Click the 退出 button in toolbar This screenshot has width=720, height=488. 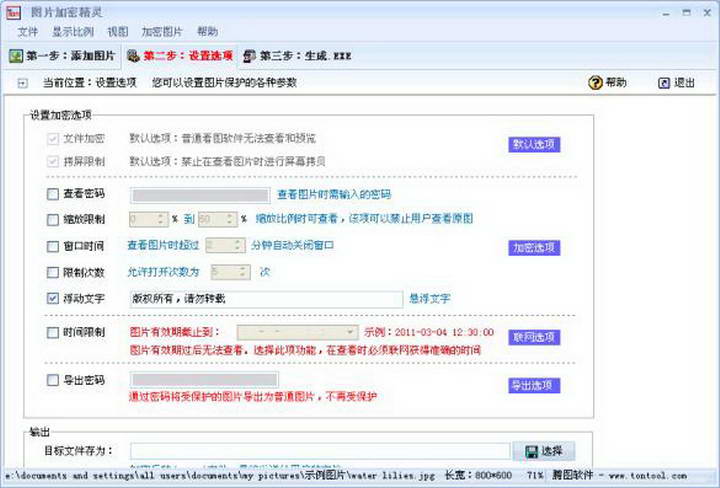677,83
